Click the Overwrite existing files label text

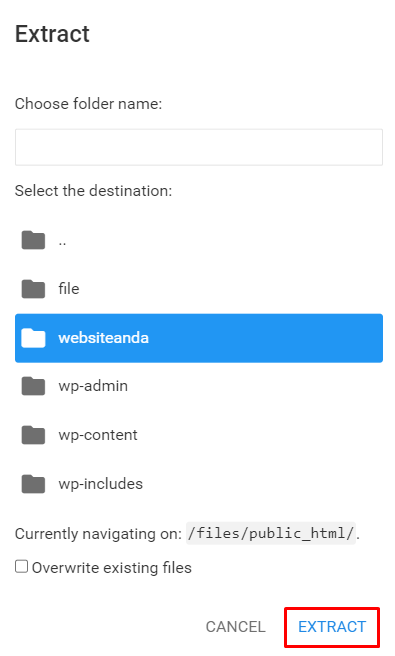coord(112,568)
